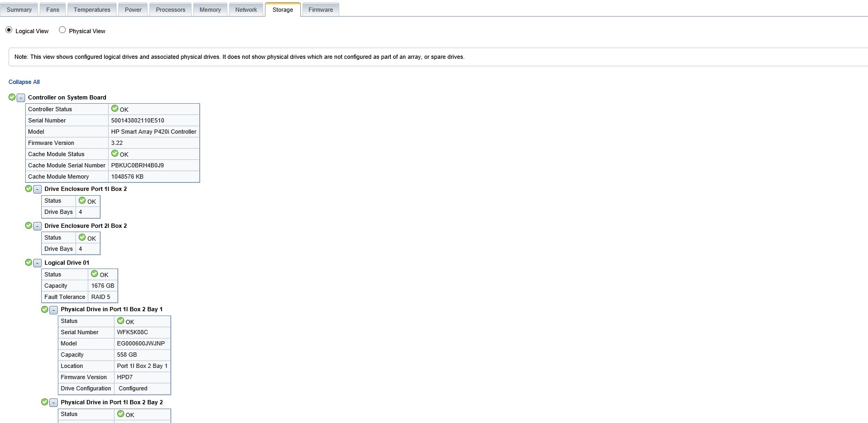Click the Logical Drive 01 heading
Image resolution: width=868 pixels, height=423 pixels.
[67, 263]
